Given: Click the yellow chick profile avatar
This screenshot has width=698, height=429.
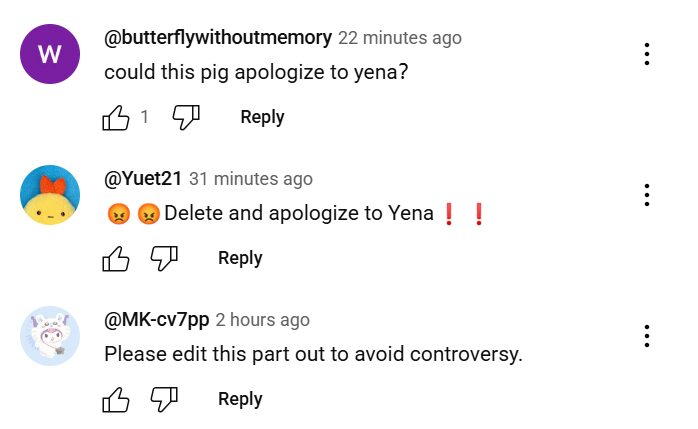Looking at the screenshot, I should pyautogui.click(x=50, y=195).
